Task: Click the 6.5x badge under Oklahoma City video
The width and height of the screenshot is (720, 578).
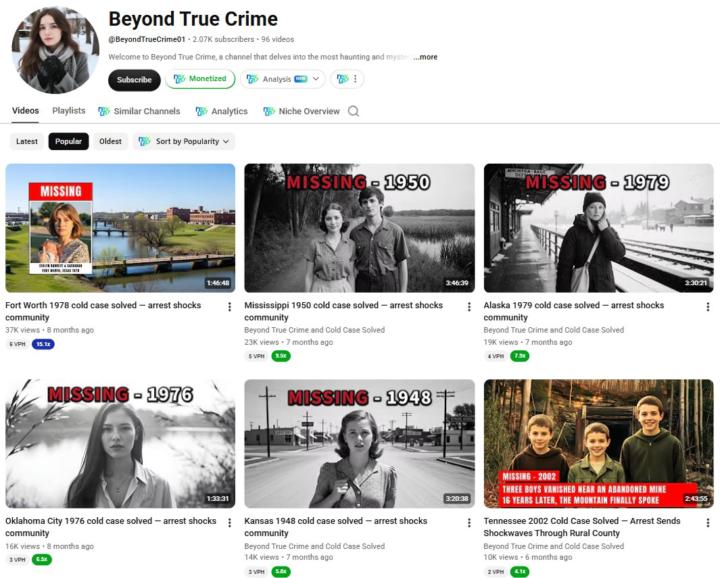Action: pos(42,560)
